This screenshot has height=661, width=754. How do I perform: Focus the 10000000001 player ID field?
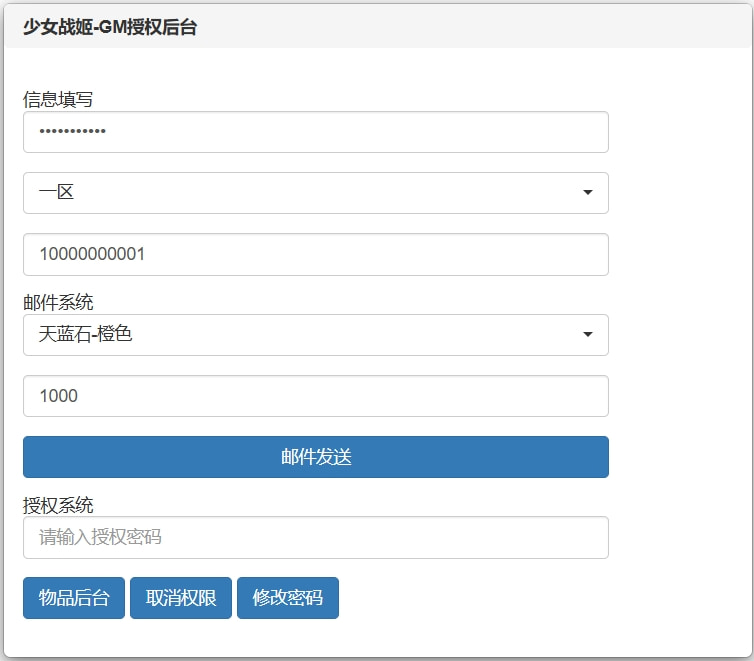(x=315, y=254)
